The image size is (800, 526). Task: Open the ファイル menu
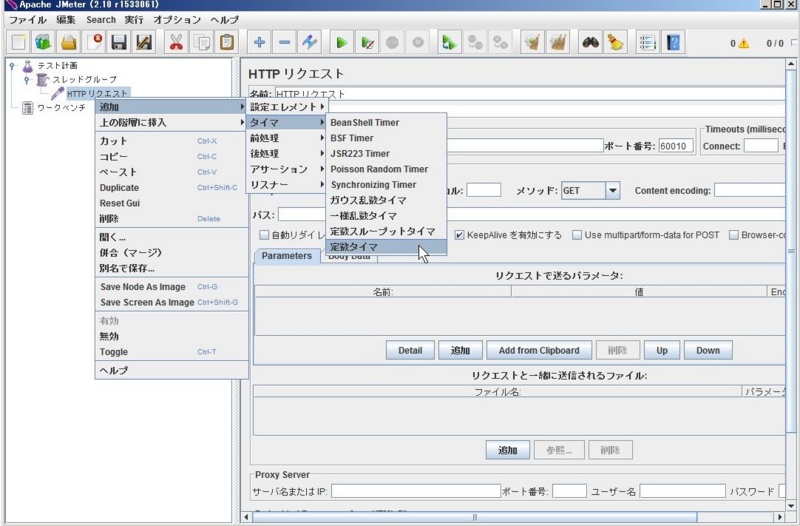coord(27,20)
